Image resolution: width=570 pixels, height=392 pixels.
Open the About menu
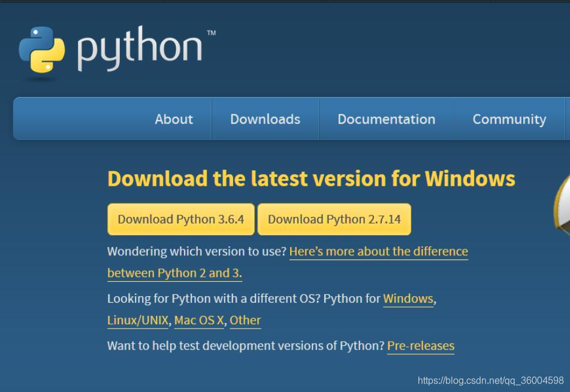174,119
